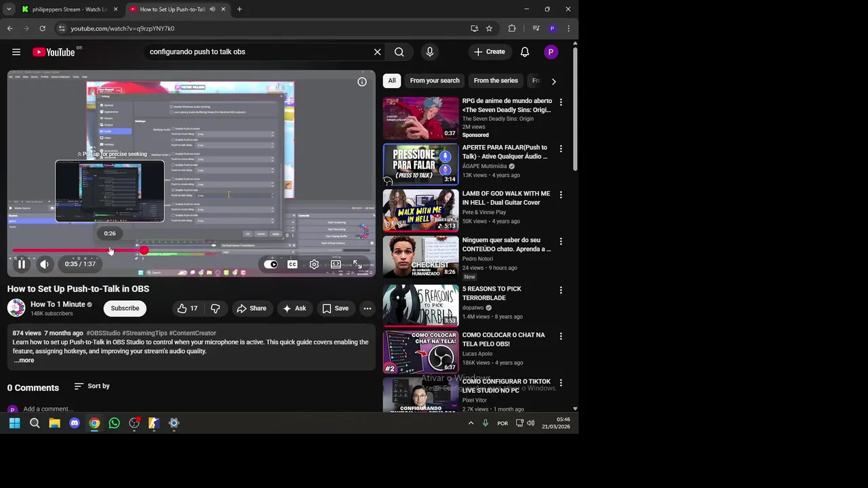868x488 pixels.
Task: Switch to theater mode
Action: click(336, 264)
